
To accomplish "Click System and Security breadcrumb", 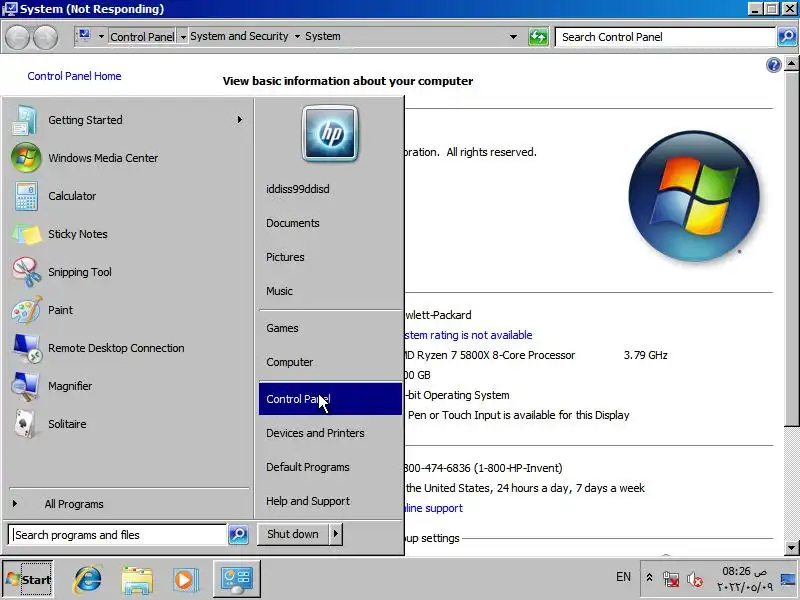I will 239,36.
